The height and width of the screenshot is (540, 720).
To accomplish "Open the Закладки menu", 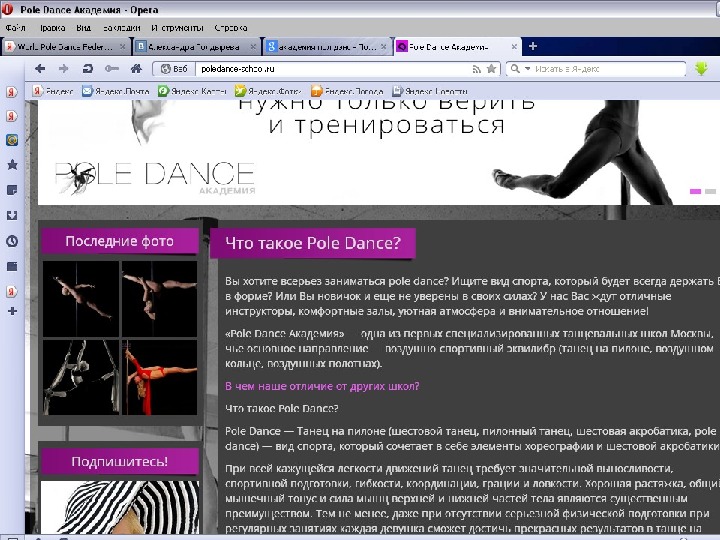I will tap(121, 28).
